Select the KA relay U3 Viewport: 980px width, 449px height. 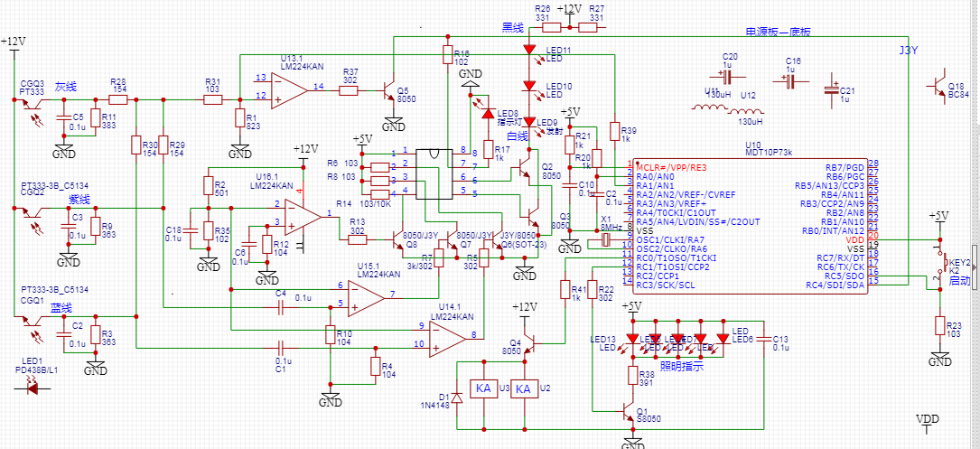(x=483, y=389)
